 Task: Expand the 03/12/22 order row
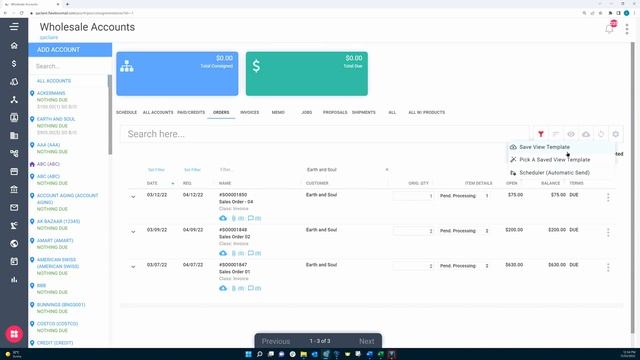133,197
